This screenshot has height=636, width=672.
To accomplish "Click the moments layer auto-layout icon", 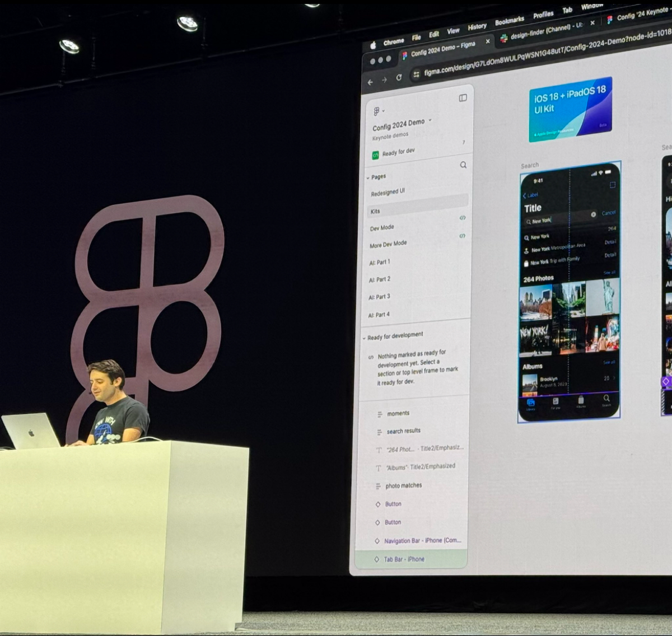I will [379, 414].
